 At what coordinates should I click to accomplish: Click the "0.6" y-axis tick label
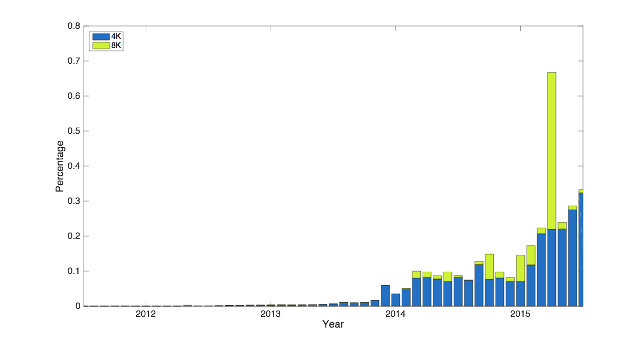74,96
